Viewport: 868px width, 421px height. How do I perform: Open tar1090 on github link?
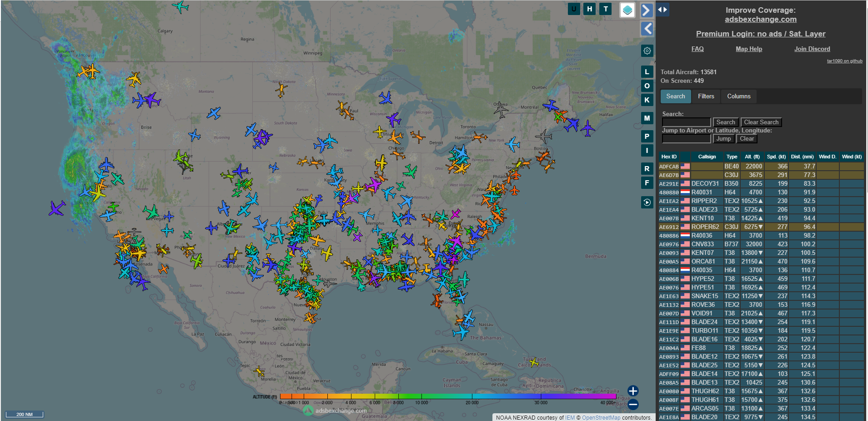844,61
